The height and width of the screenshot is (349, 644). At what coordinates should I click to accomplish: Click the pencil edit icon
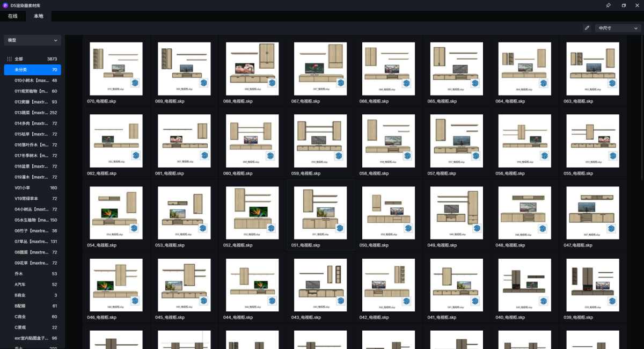[x=587, y=28]
